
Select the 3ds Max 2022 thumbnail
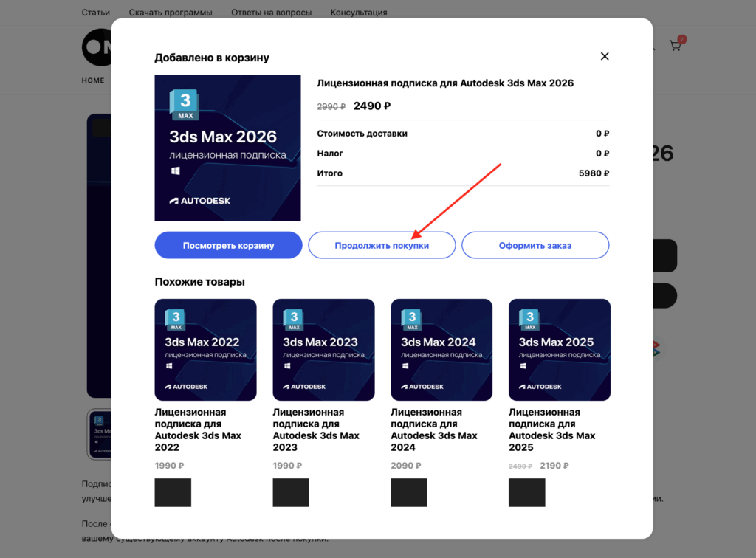pos(205,349)
